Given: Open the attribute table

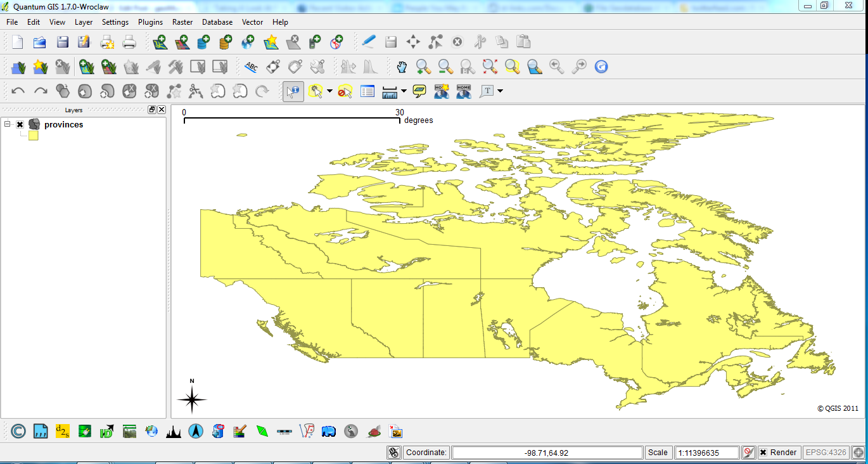Looking at the screenshot, I should point(367,91).
